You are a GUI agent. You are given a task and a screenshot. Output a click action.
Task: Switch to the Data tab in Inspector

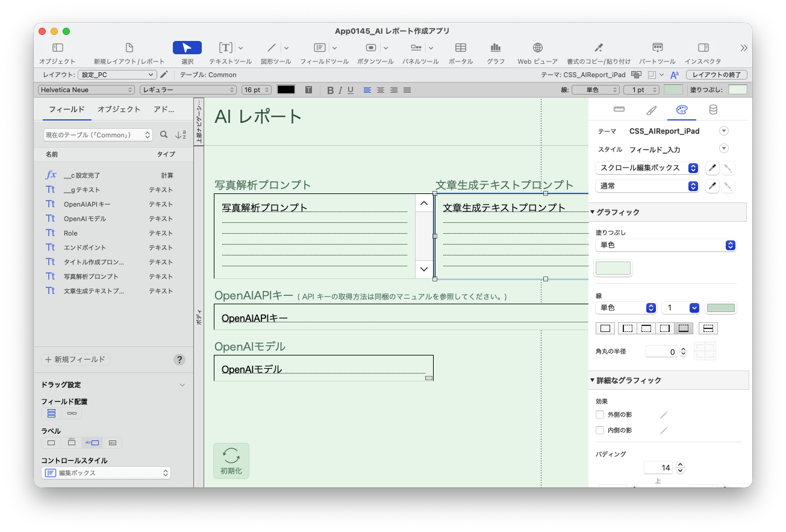[x=713, y=110]
